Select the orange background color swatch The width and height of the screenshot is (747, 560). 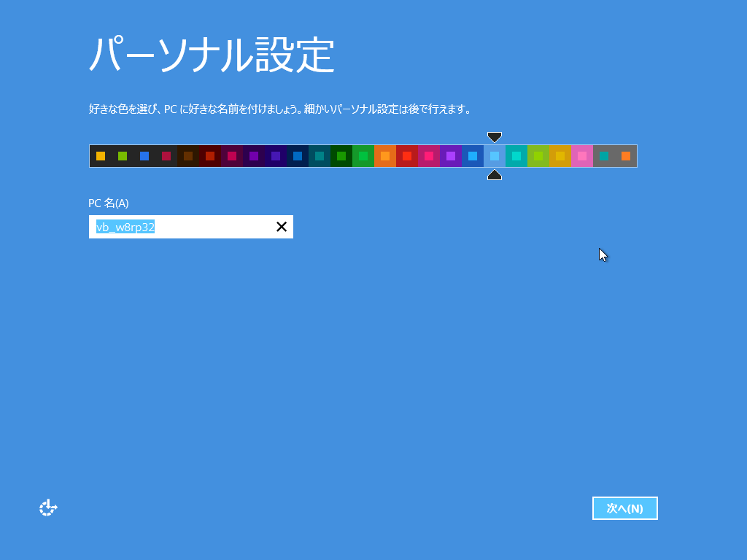385,156
